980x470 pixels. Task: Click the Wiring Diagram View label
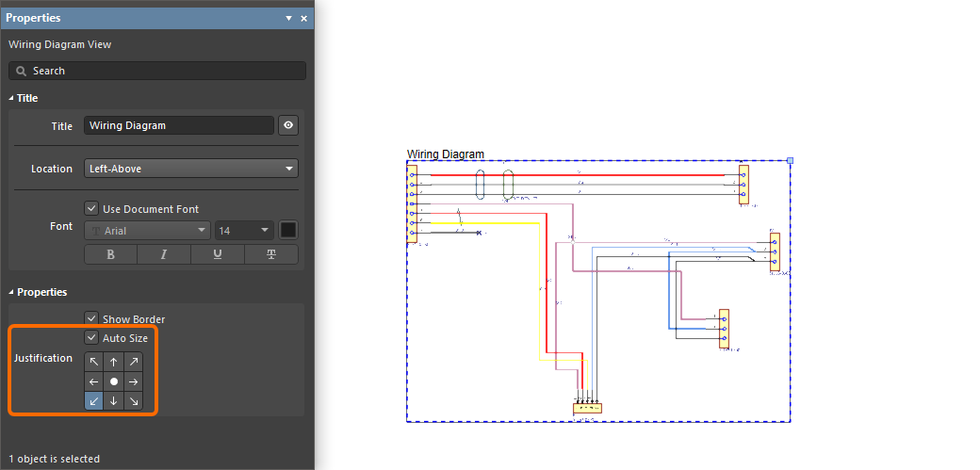point(60,44)
